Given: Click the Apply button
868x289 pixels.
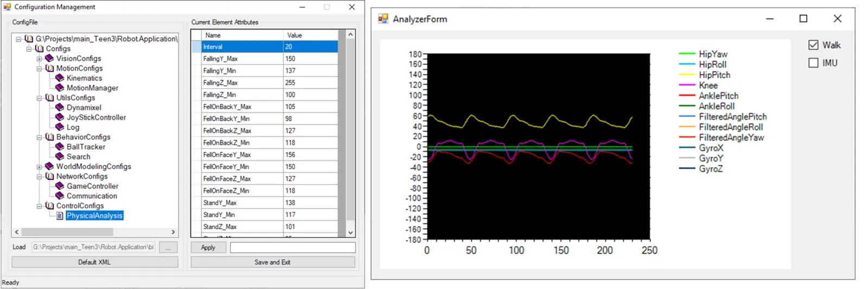Looking at the screenshot, I should click(x=208, y=248).
